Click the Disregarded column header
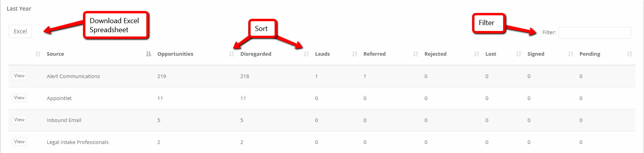The image size is (644, 153). point(256,54)
